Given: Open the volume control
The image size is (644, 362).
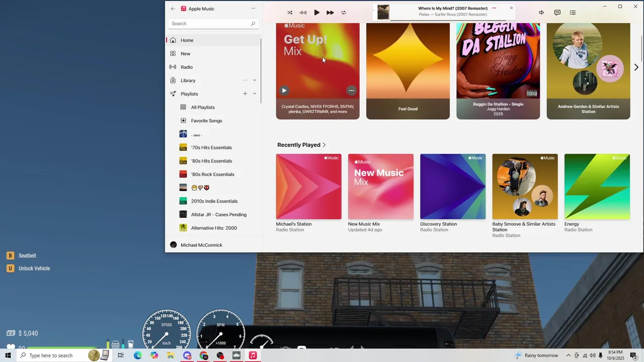Looking at the screenshot, I should click(x=541, y=13).
